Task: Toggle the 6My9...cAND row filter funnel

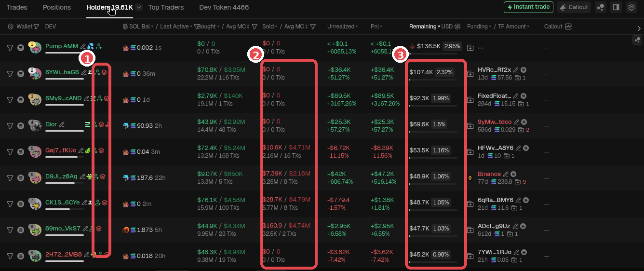Action: click(10, 99)
